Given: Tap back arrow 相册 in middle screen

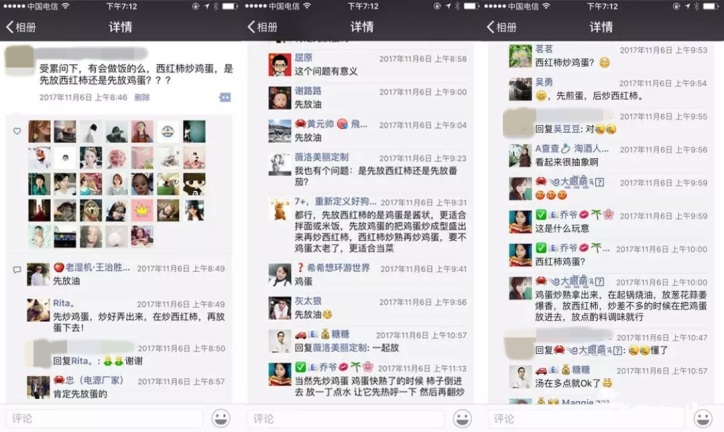Looking at the screenshot, I should [x=263, y=27].
